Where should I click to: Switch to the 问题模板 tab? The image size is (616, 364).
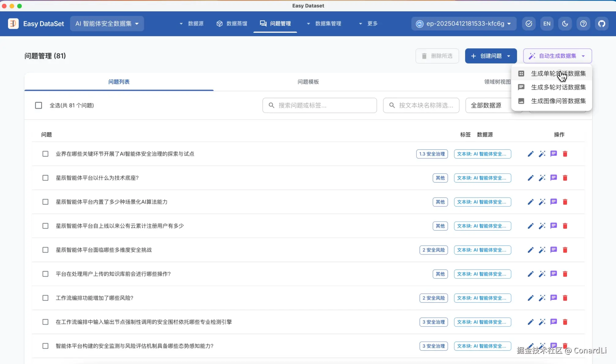pos(308,82)
